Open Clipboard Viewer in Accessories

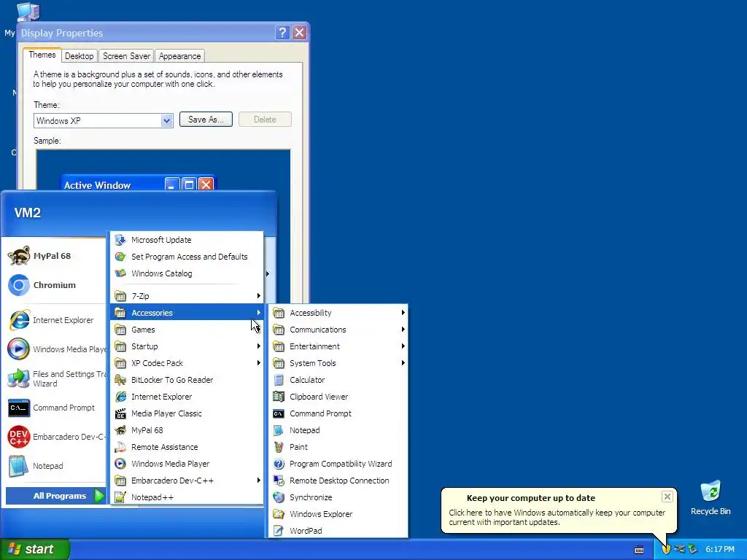pos(338,397)
